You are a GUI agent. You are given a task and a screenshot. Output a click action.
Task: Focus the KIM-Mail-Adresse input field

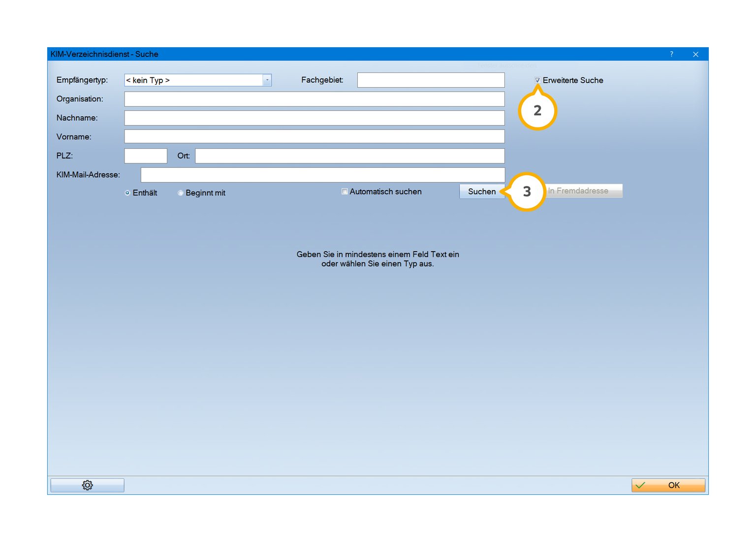point(323,175)
